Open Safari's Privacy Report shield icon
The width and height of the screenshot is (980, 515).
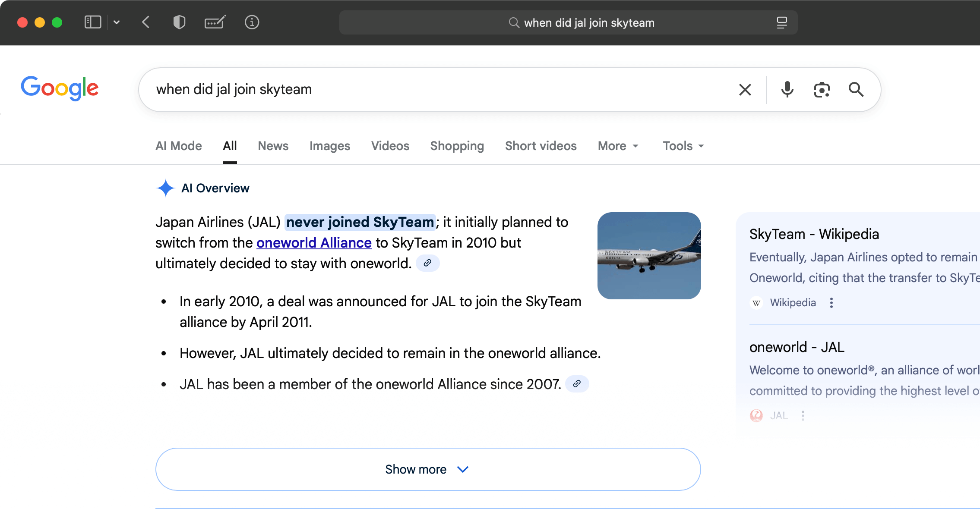point(179,22)
